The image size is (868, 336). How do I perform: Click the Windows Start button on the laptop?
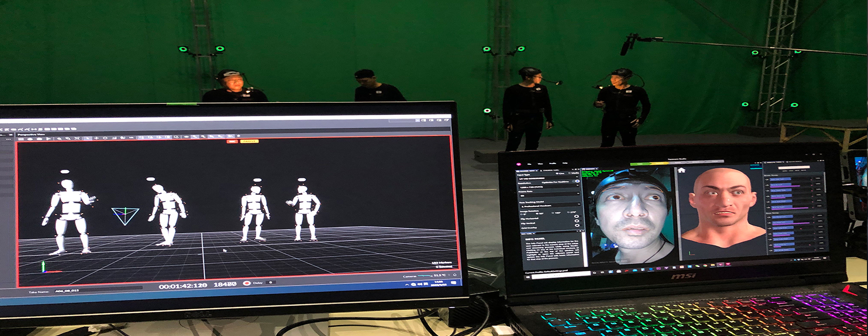coord(528,277)
